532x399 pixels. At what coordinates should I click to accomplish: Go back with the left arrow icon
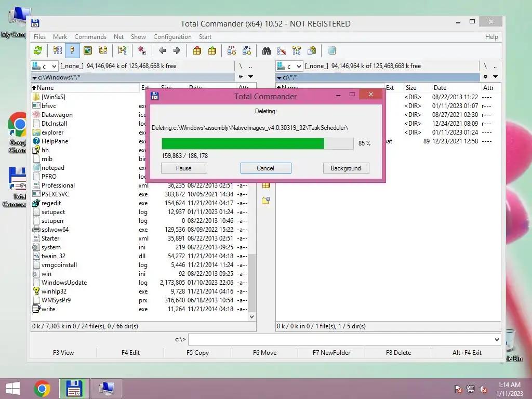tap(162, 51)
